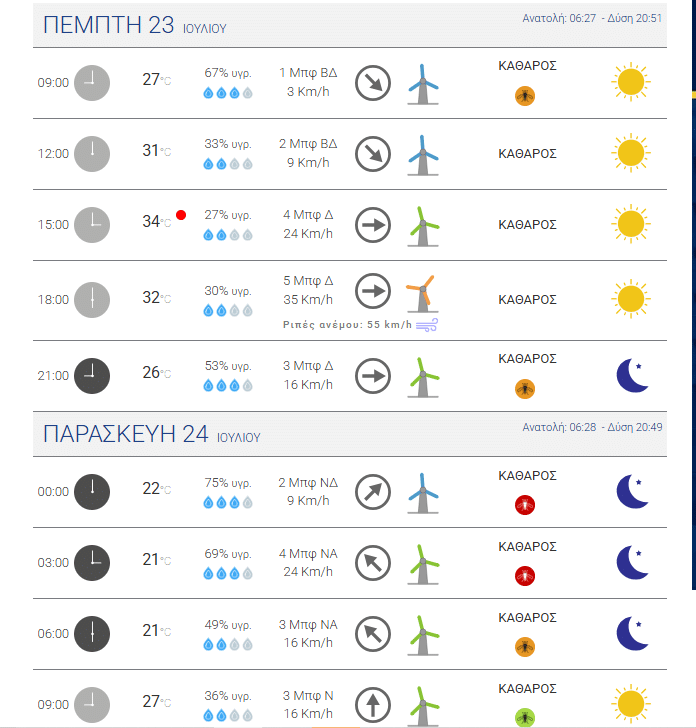Click the sunrise 06:27 sunset 20:51 text
Screen dimensions: 696x728
click(592, 18)
